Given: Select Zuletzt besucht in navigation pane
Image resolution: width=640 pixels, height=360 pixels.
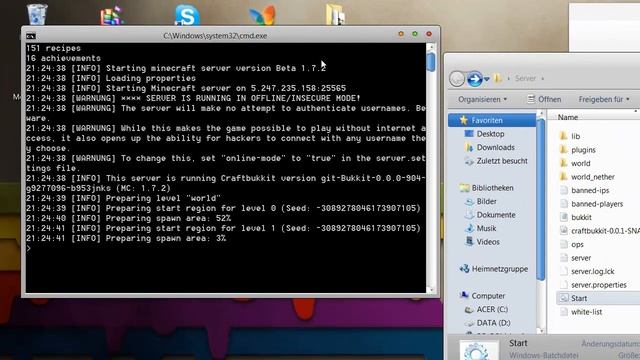Looking at the screenshot, I should click(502, 161).
